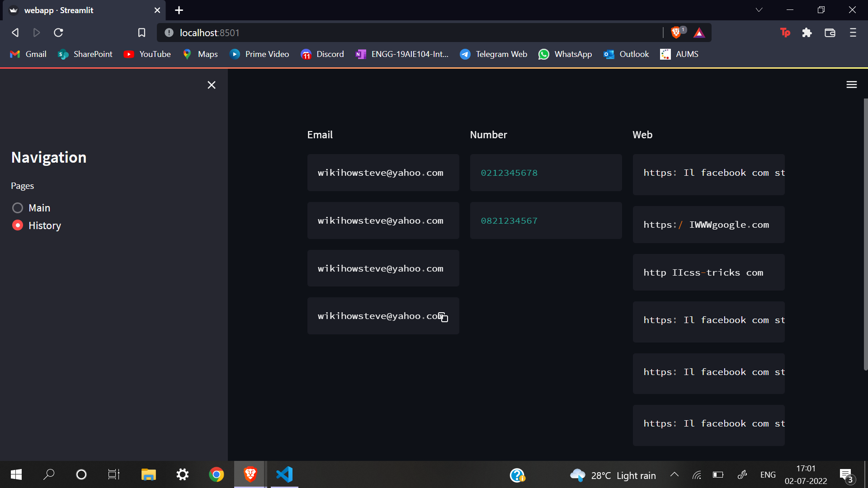Open the tab search dropdown arrow

click(x=759, y=9)
